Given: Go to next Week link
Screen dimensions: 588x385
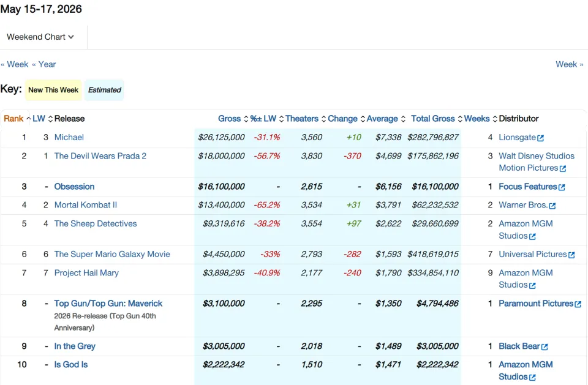Looking at the screenshot, I should click(569, 64).
